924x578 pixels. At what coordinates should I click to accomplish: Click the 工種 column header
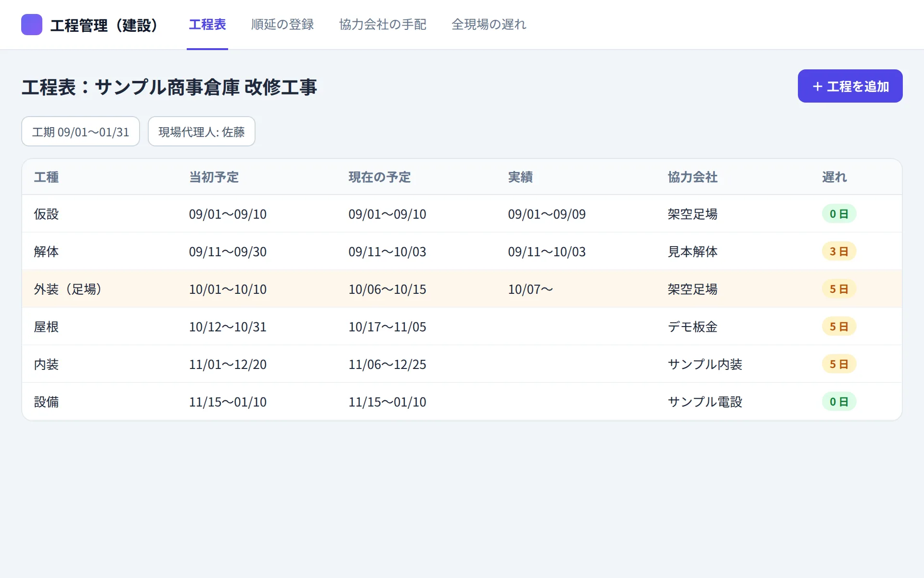click(x=46, y=177)
